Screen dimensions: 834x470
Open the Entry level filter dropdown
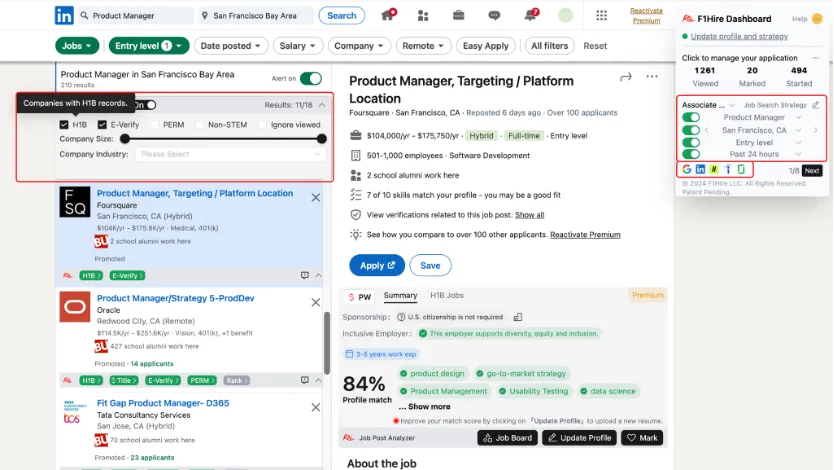[x=149, y=46]
